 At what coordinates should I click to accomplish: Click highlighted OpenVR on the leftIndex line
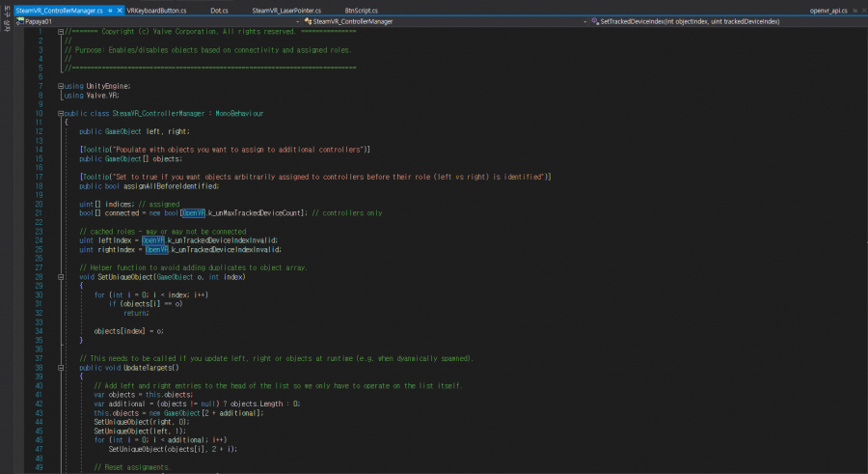(153, 240)
